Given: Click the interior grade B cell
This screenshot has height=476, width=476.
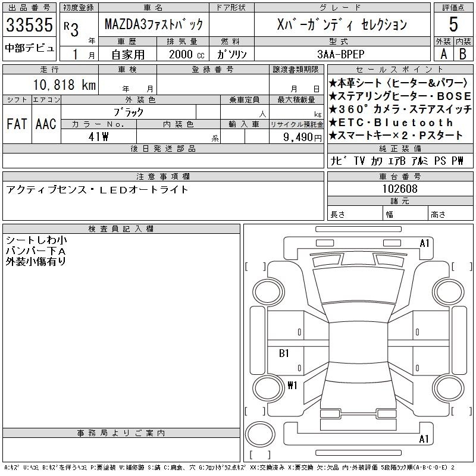Looking at the screenshot, I should tap(463, 54).
